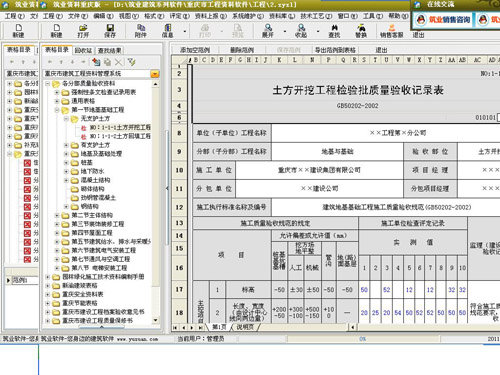
Task: Click the 添加空范例 button
Action: pyautogui.click(x=195, y=50)
